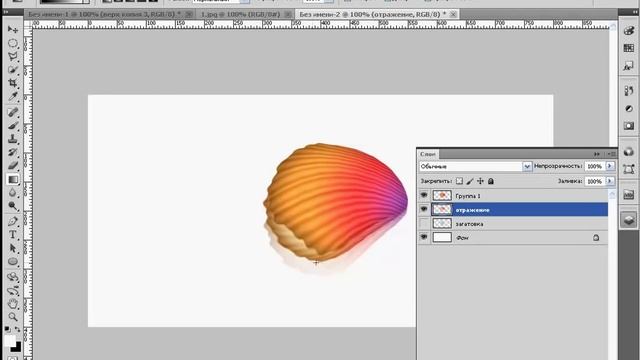The width and height of the screenshot is (640, 360).
Task: Reset to default foreground and background colors
Action: coord(8,329)
